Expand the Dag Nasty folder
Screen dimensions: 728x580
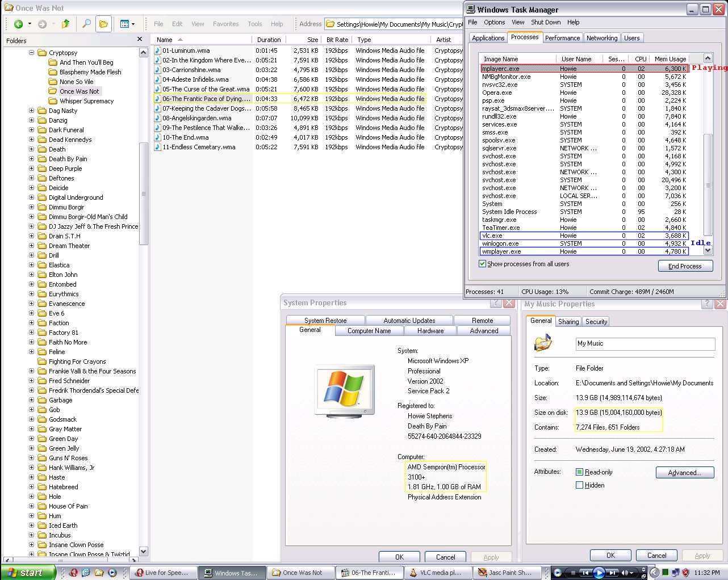32,111
